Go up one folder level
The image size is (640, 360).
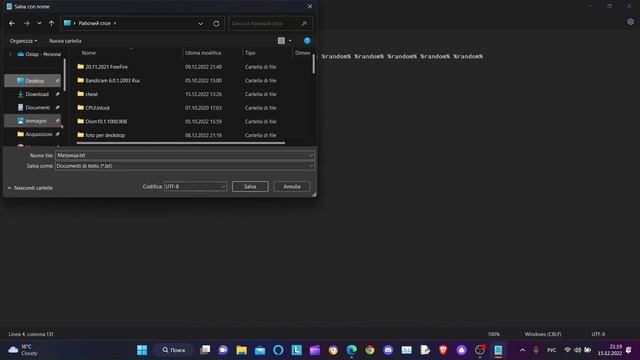[x=51, y=24]
